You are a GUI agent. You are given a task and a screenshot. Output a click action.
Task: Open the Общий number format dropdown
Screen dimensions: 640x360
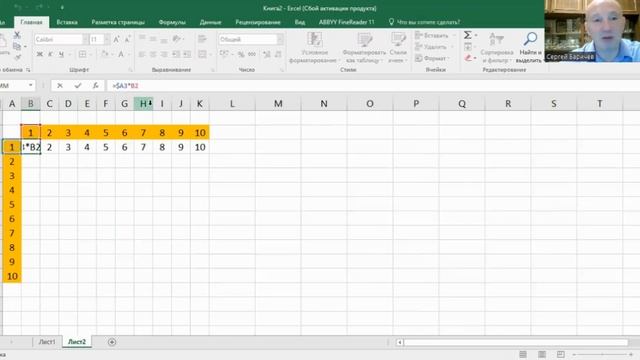280,39
